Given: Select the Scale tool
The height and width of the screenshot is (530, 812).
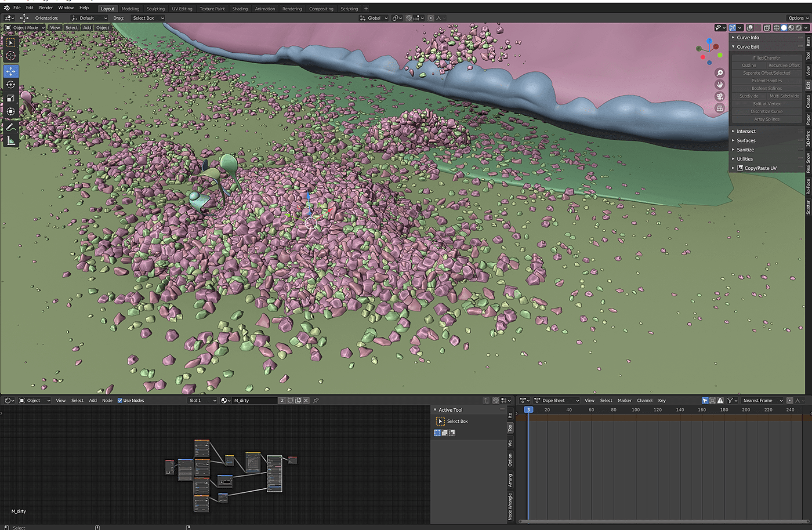Looking at the screenshot, I should click(x=11, y=98).
